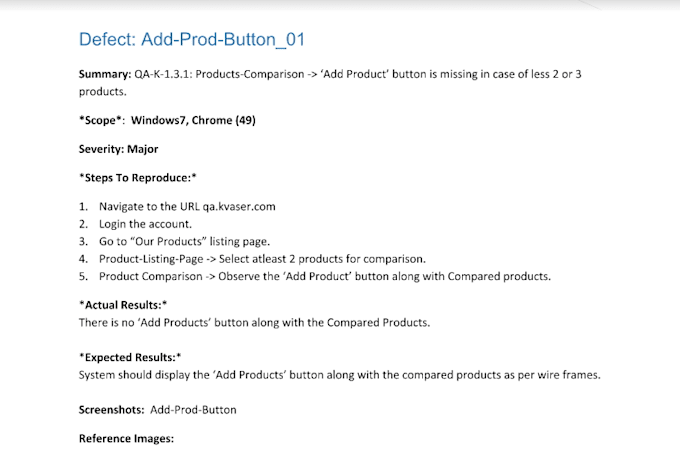Click the bold 'Screenshots:' label
This screenshot has height=472, width=680.
pyautogui.click(x=112, y=409)
